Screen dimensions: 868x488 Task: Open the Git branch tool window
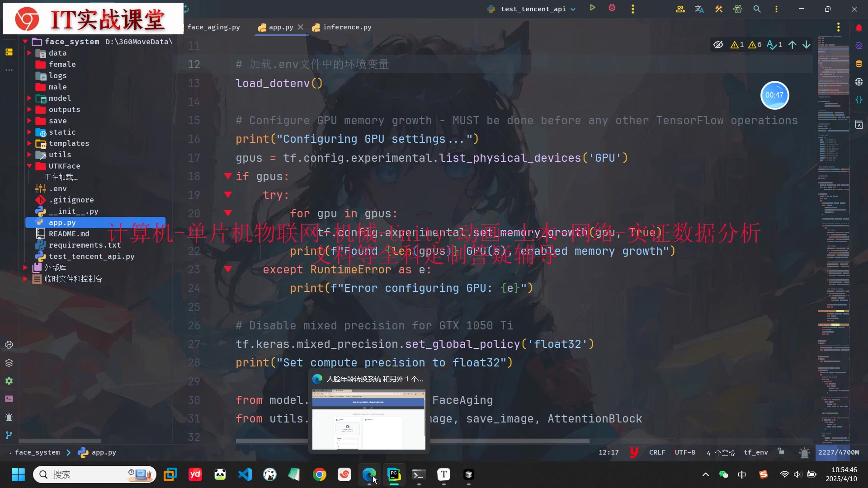click(9, 435)
